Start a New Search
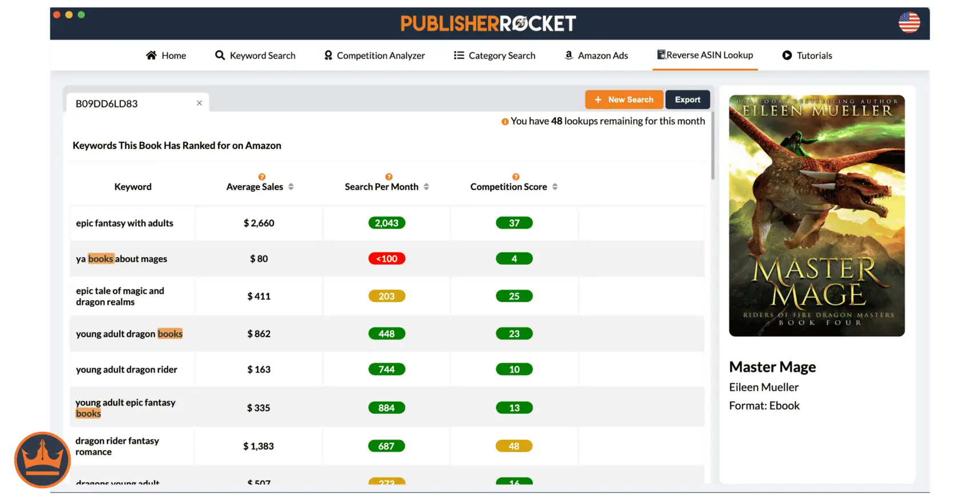 pos(624,100)
